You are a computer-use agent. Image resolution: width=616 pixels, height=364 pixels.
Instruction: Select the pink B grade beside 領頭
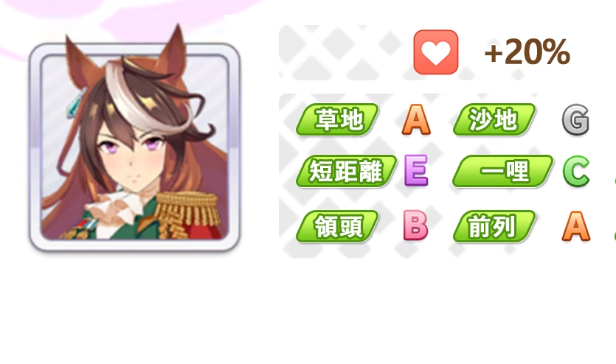415,225
